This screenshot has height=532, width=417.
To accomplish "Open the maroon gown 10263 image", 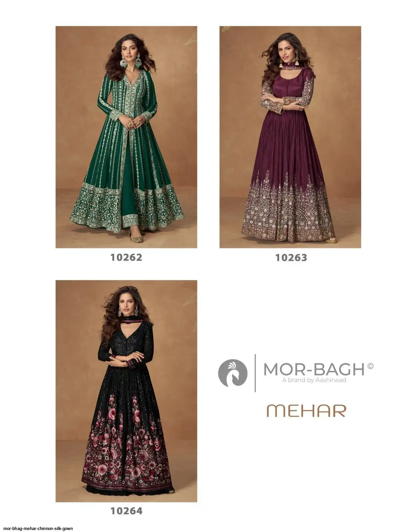I will coord(290,137).
